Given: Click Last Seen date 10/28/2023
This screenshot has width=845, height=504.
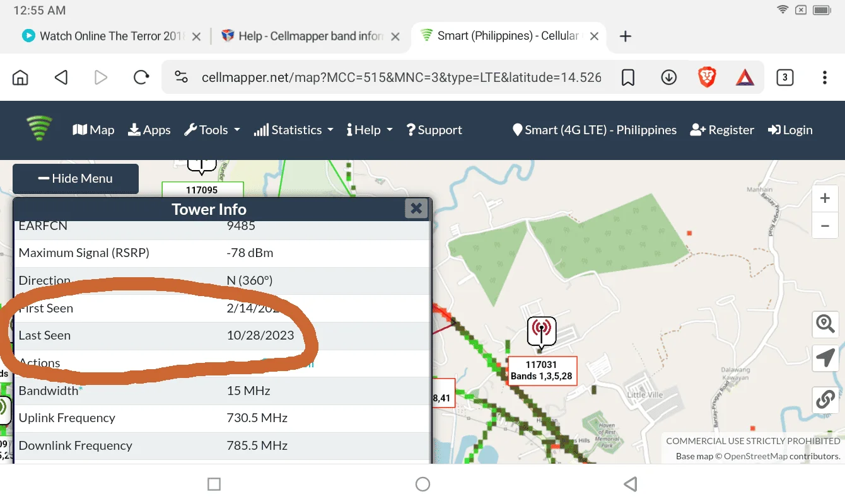Looking at the screenshot, I should pyautogui.click(x=260, y=335).
